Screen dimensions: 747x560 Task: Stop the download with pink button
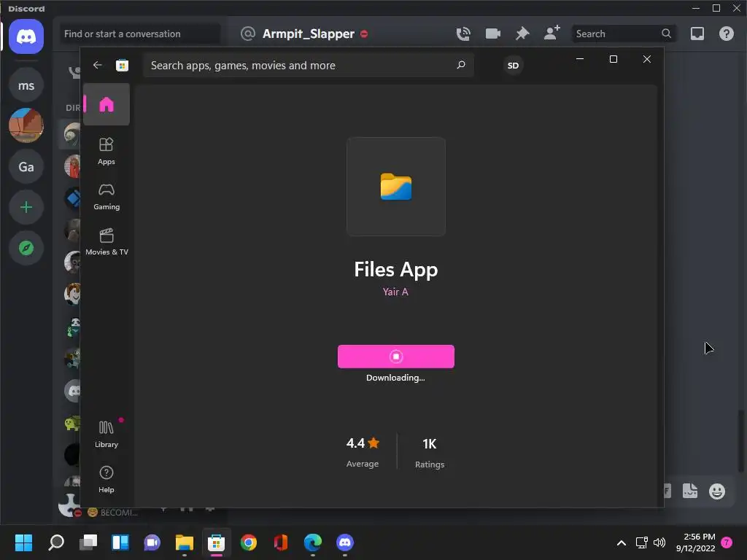pos(396,356)
